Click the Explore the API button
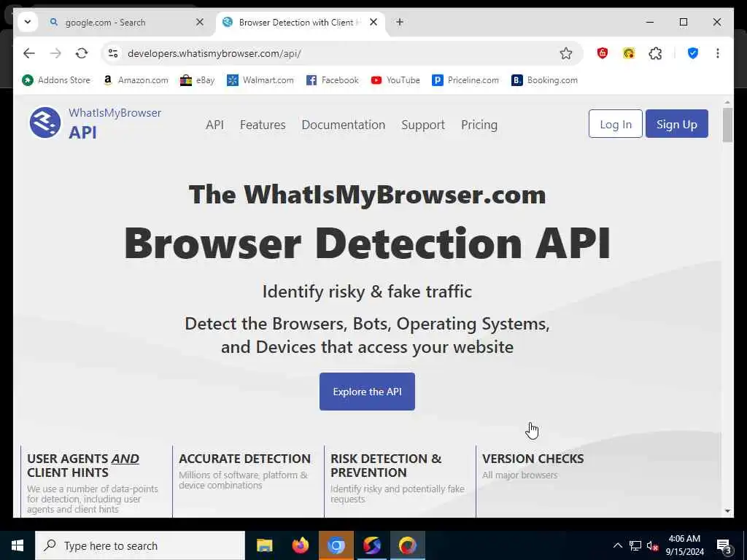 [367, 392]
